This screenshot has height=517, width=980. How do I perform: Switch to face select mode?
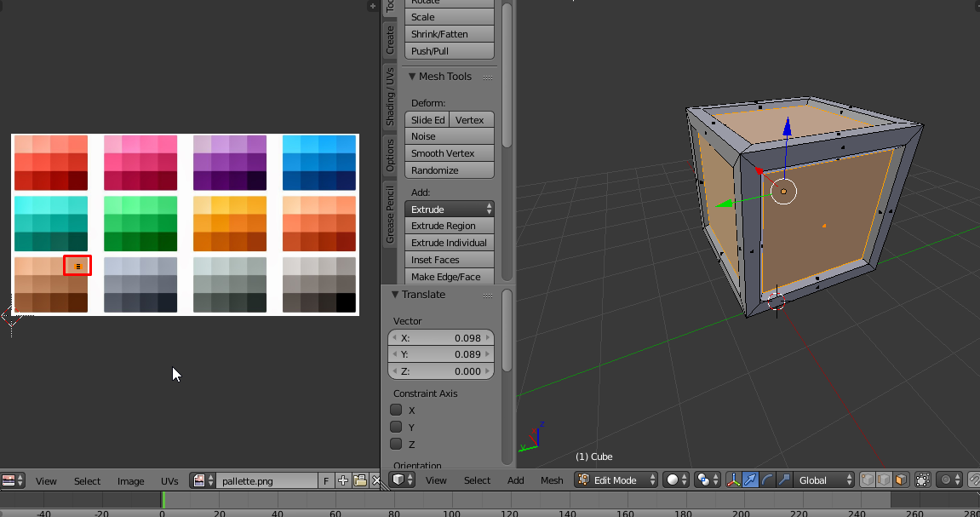tap(901, 480)
